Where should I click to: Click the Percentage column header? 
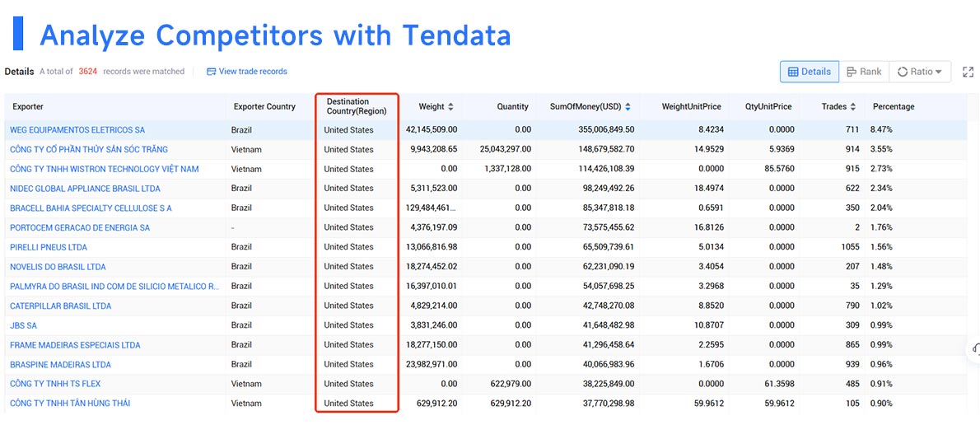[x=894, y=107]
